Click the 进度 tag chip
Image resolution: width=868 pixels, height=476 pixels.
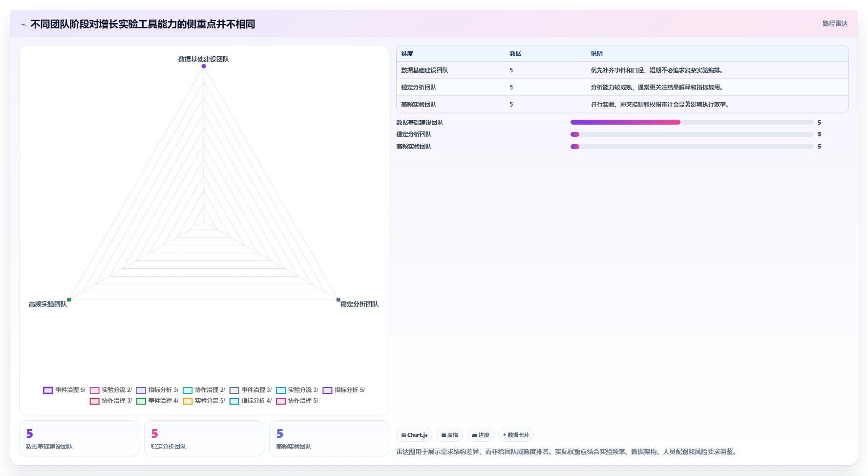(481, 435)
